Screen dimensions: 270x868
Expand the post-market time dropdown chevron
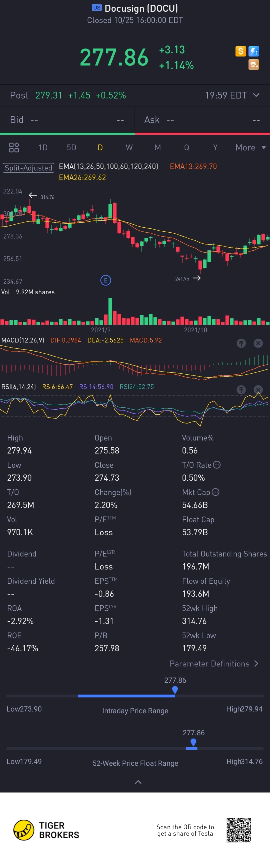tap(256, 95)
